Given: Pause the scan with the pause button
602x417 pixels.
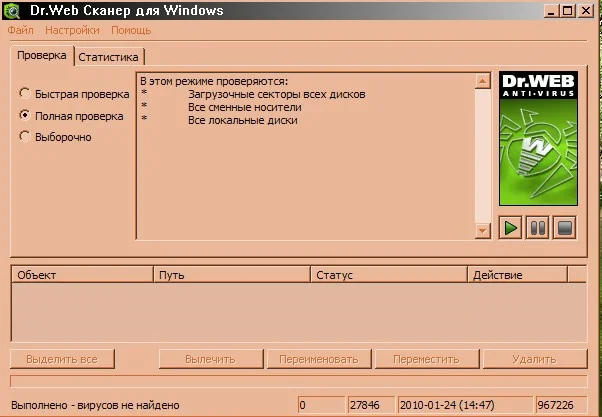Looking at the screenshot, I should point(537,228).
